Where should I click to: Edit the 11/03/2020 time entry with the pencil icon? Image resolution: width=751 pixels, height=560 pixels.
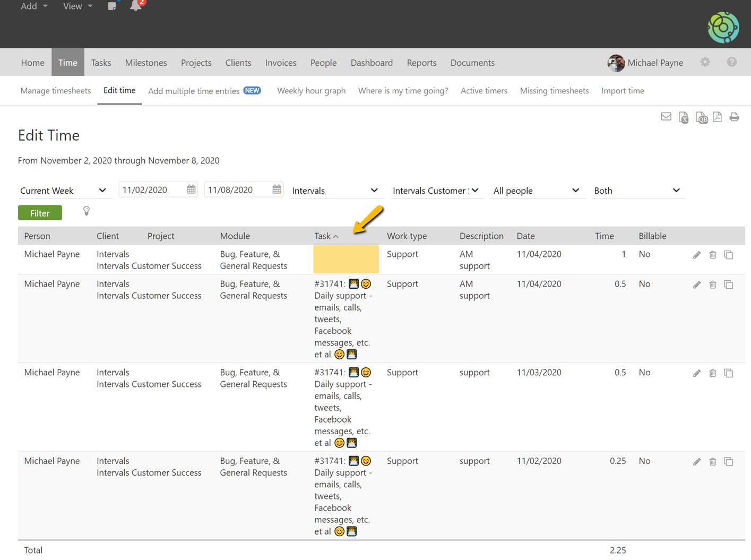(x=697, y=373)
